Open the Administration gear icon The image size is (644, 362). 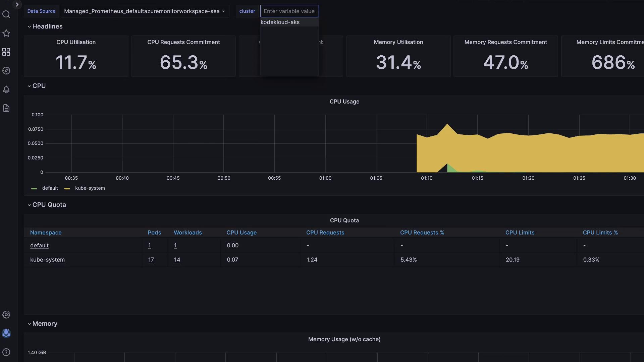[x=6, y=315]
